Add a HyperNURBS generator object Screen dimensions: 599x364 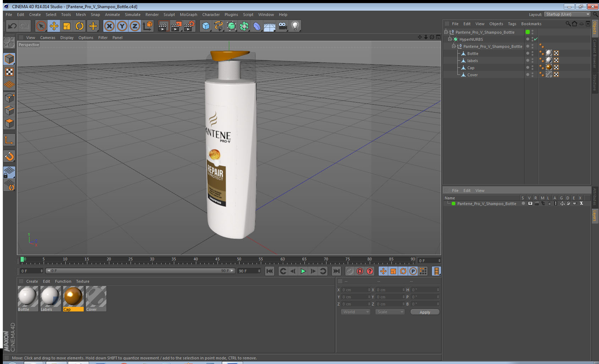tap(231, 26)
